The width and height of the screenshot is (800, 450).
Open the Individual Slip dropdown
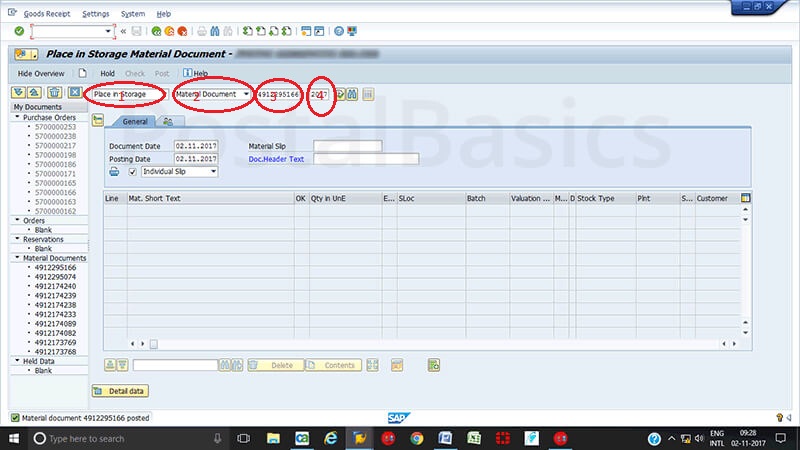coord(213,171)
